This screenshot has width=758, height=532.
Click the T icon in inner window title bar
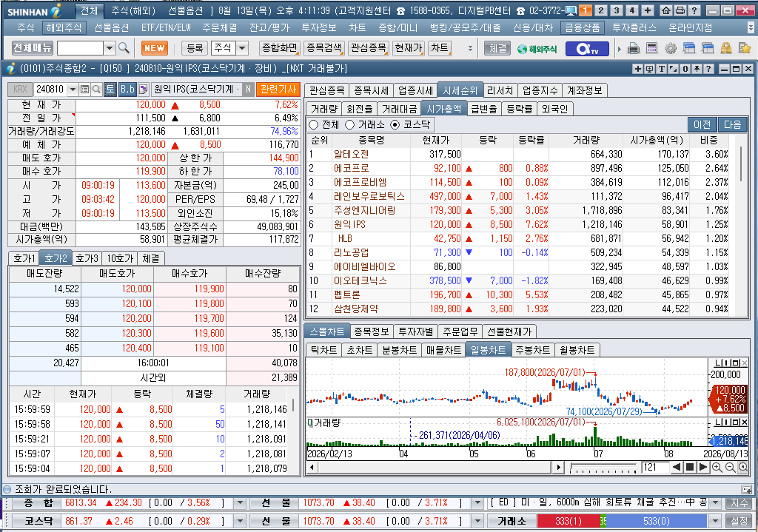click(x=661, y=69)
